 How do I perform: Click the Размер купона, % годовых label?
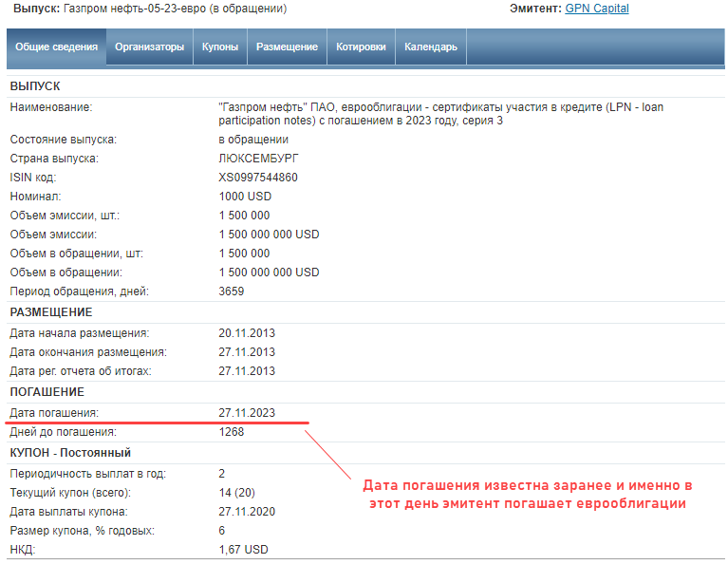83,531
